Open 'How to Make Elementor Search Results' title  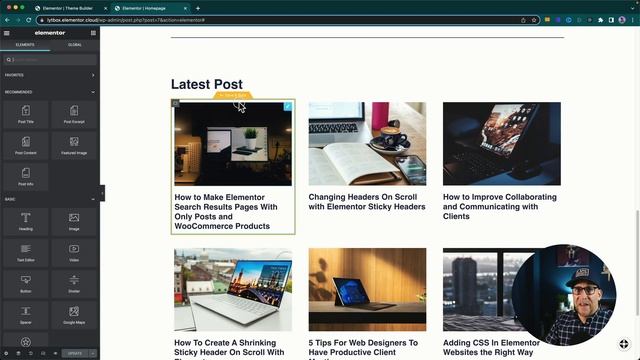[226, 211]
